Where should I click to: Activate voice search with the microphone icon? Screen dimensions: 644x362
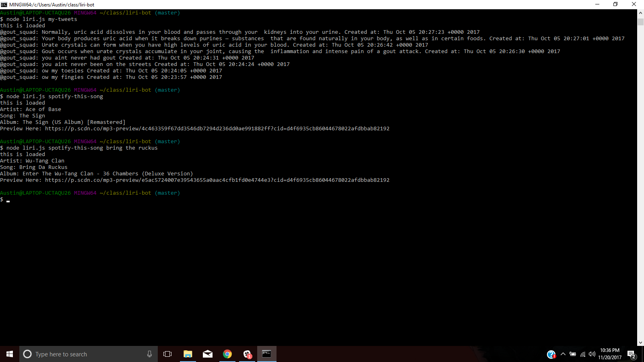tap(149, 354)
